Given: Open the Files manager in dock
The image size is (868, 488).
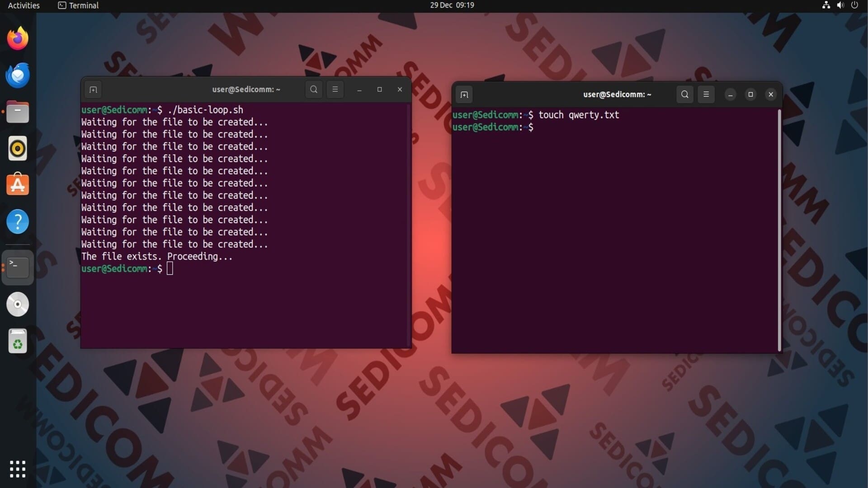Looking at the screenshot, I should [x=18, y=112].
